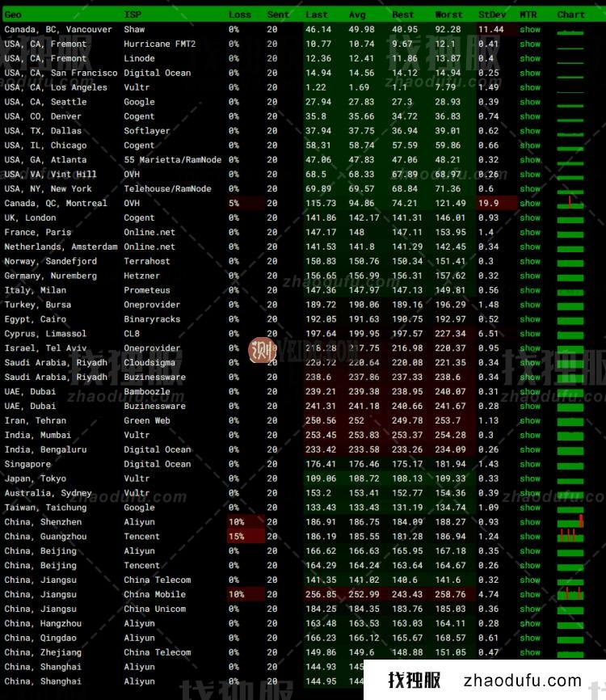
Task: Click show link for Japan Tokyo Vultr row
Action: click(x=530, y=479)
